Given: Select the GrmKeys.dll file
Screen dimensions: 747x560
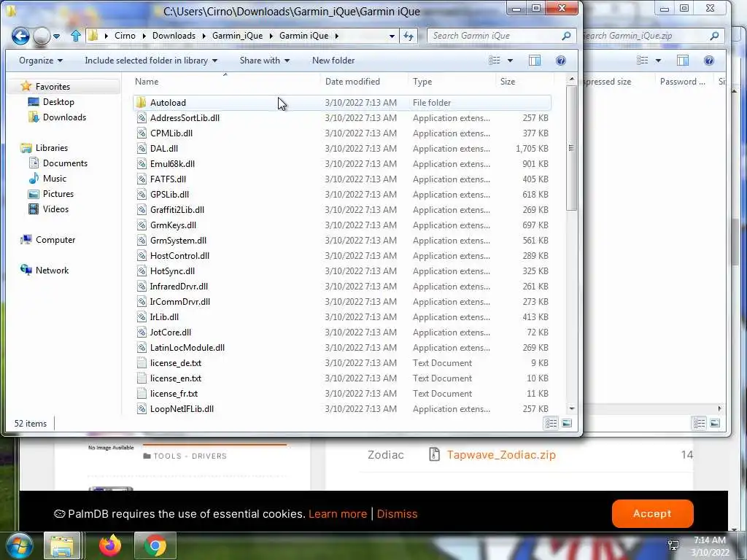Looking at the screenshot, I should (x=342, y=225).
